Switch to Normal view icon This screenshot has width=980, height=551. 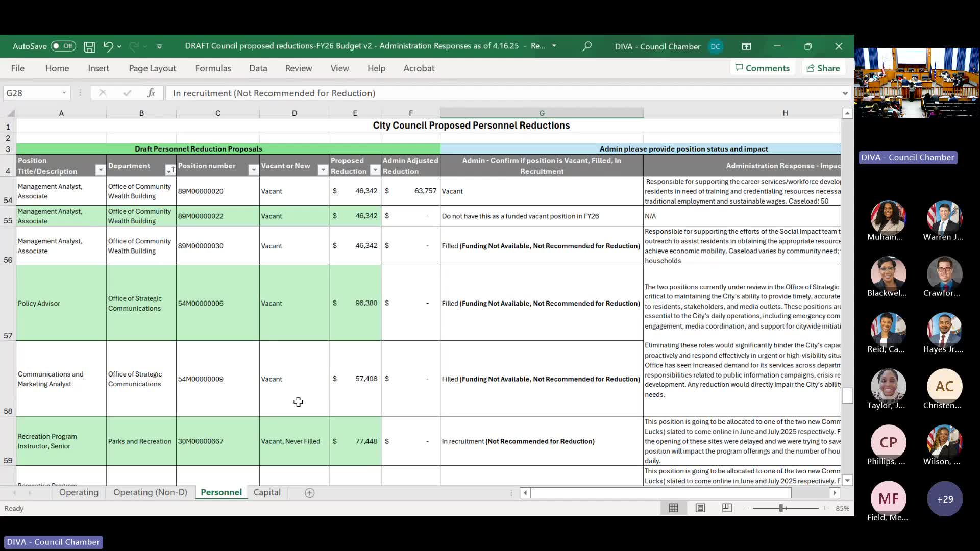[x=673, y=508]
